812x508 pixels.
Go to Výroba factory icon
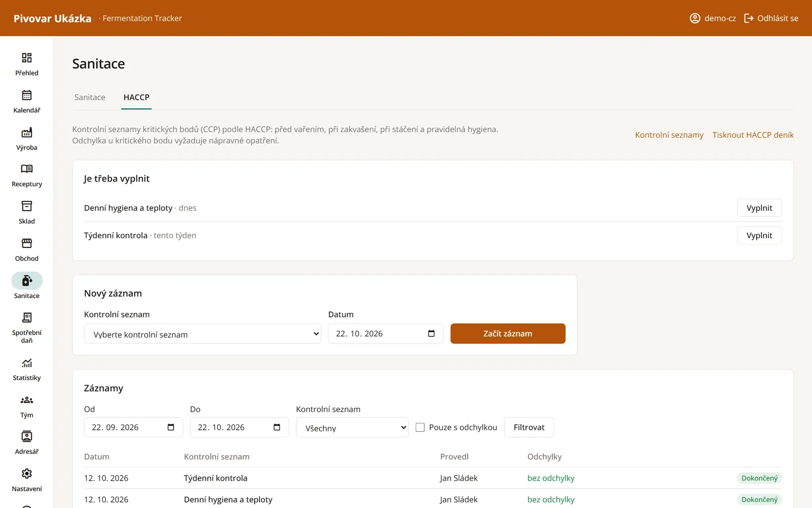pos(27,133)
